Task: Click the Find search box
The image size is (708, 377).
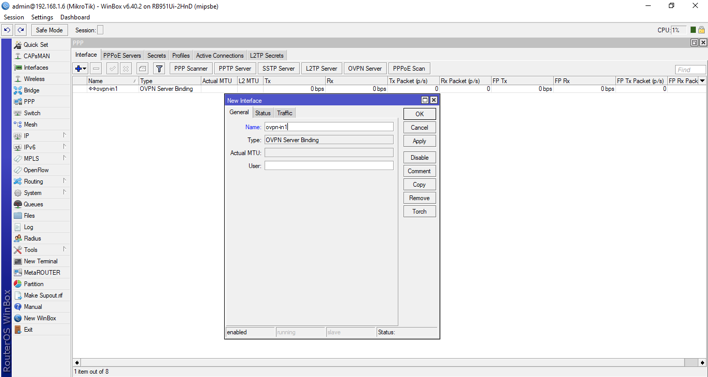Action: tap(690, 70)
